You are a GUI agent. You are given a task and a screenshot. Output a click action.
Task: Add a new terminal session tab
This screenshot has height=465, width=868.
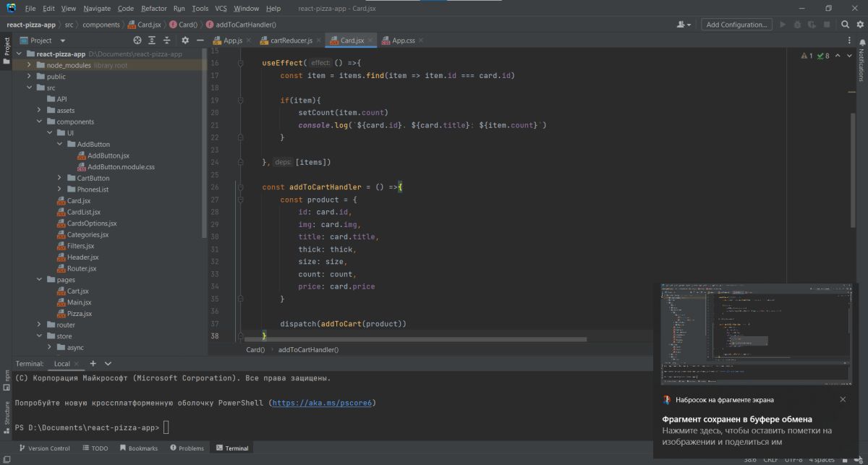pyautogui.click(x=93, y=364)
